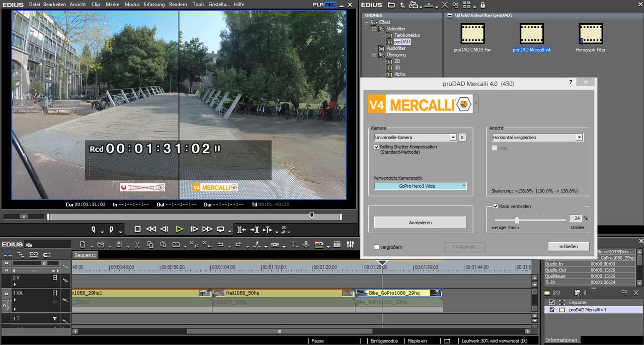Open view mode dropdown arrow in effect palette

click(473, 6)
